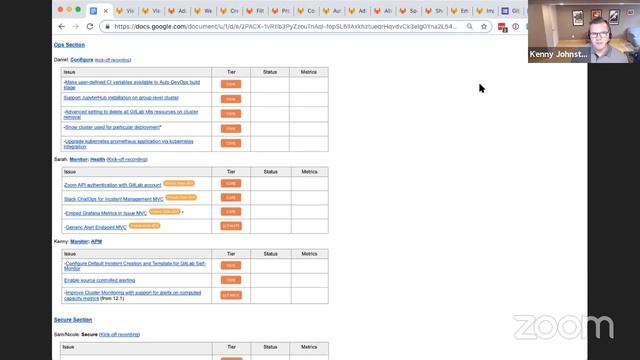Click orange label pill beside Zoom API issue
640x360 pixels.
tap(179, 184)
